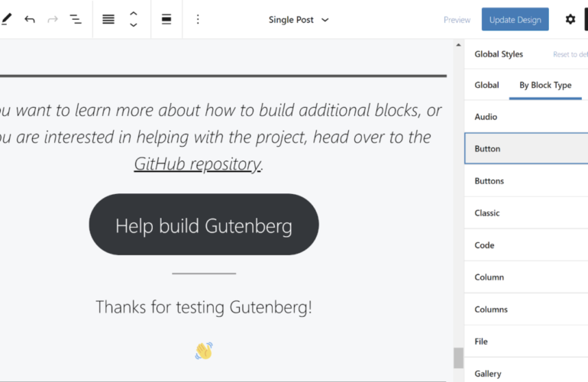Screen dimensions: 588x382
Task: Switch to the Global tab
Action: point(486,85)
